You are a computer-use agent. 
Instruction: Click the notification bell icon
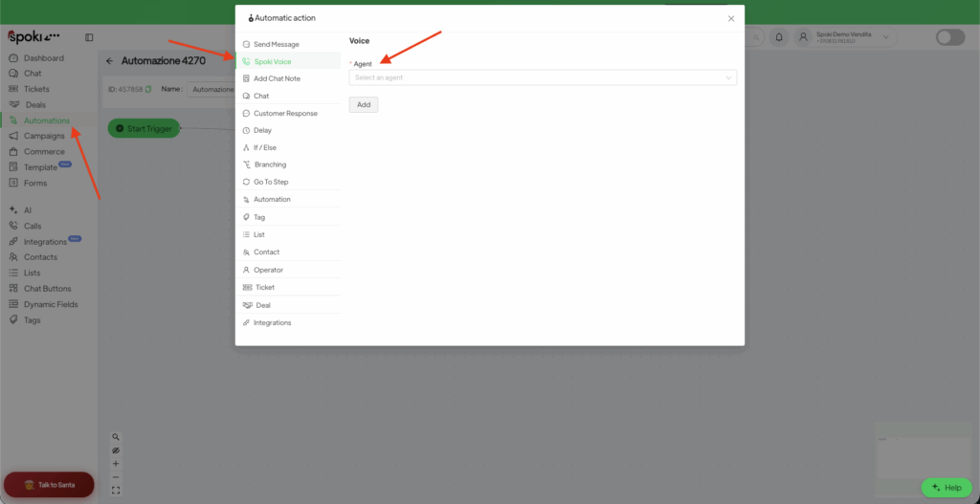[779, 37]
